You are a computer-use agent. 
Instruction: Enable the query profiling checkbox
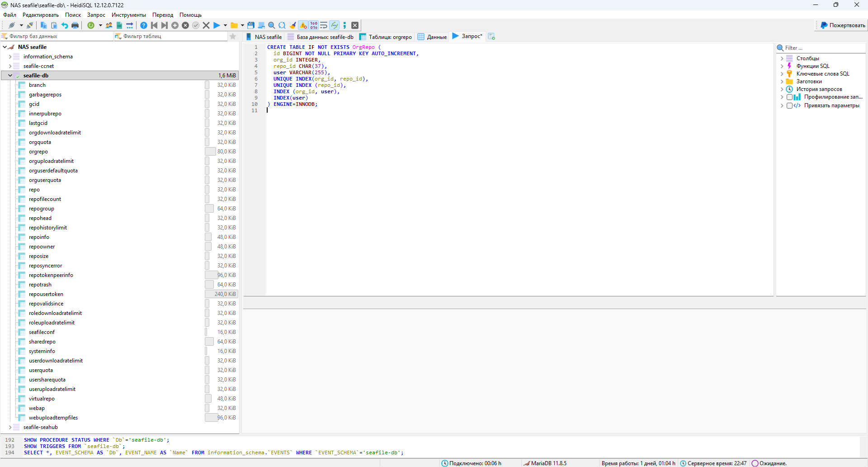point(789,97)
